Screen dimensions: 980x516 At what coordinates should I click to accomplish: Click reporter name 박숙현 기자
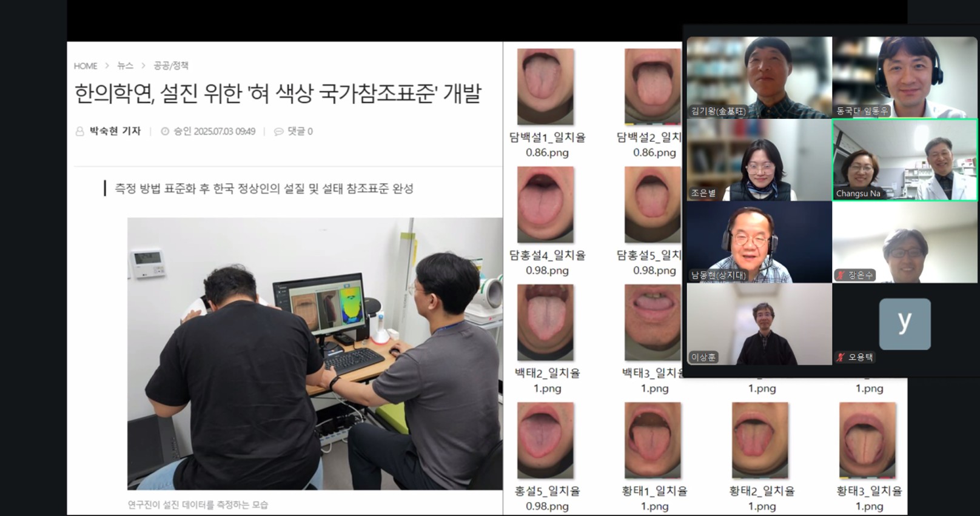click(115, 131)
